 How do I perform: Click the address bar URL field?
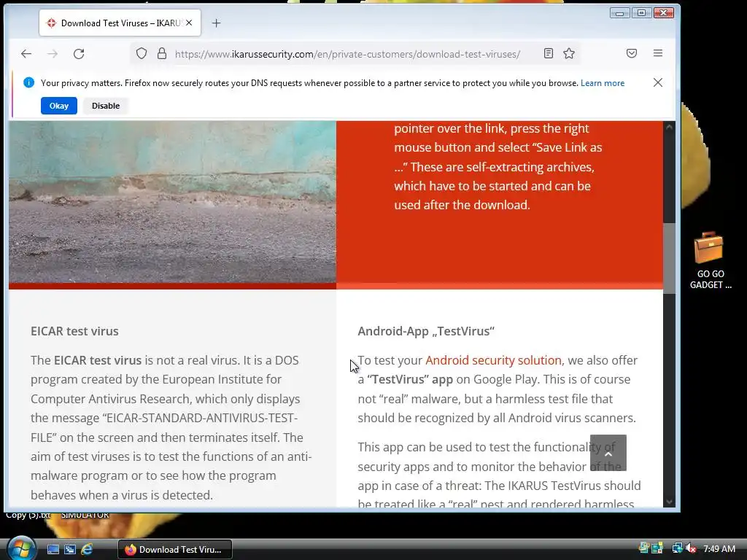[347, 54]
